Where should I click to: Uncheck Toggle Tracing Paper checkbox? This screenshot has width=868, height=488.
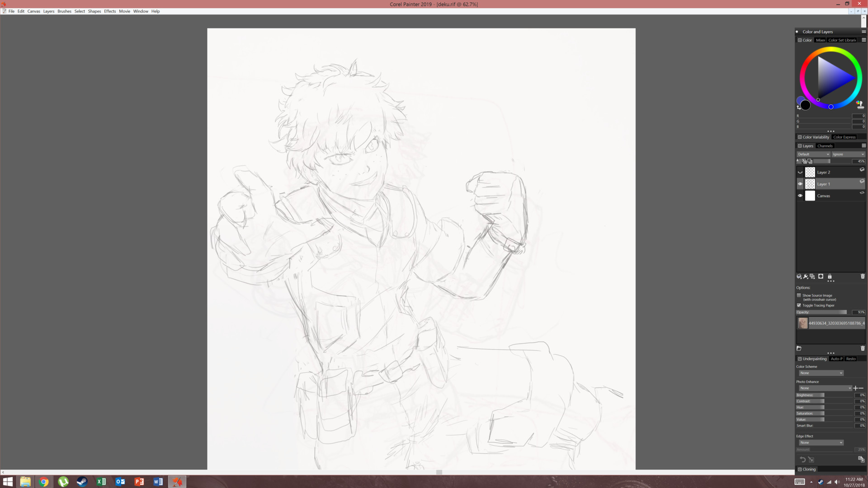click(799, 305)
